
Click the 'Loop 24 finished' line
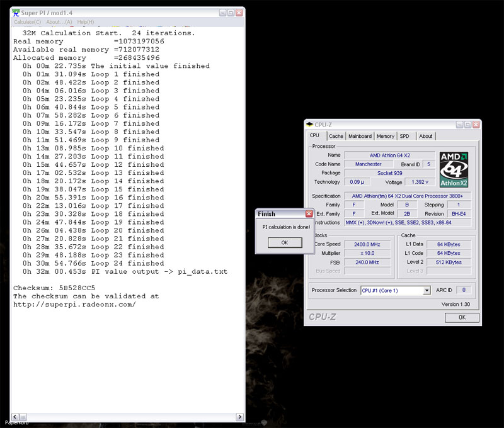[x=93, y=263]
